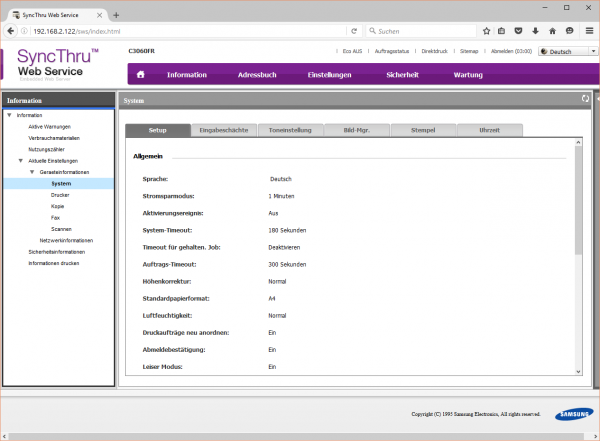The width and height of the screenshot is (600, 441).
Task: Reload page using address bar reload icon
Action: point(354,31)
